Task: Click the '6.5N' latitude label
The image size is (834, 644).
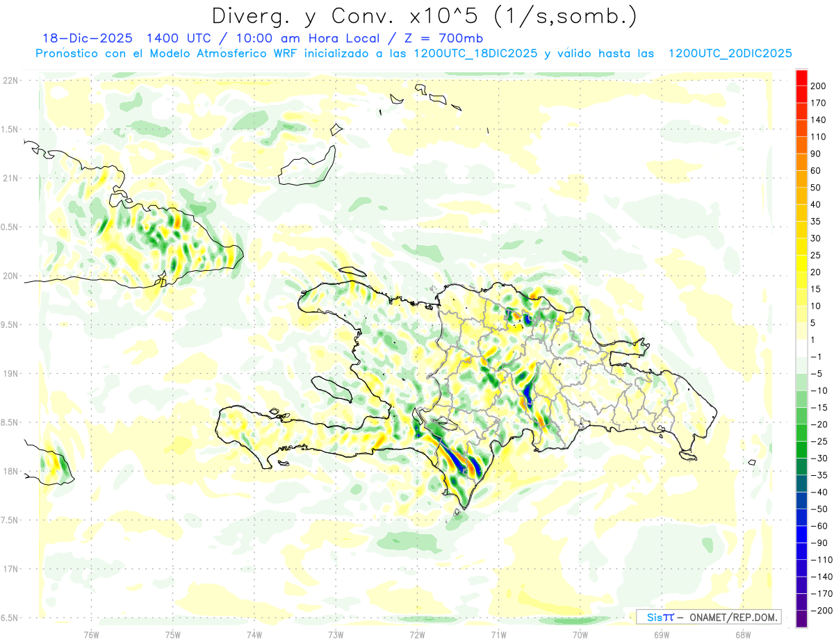Action: tap(10, 618)
